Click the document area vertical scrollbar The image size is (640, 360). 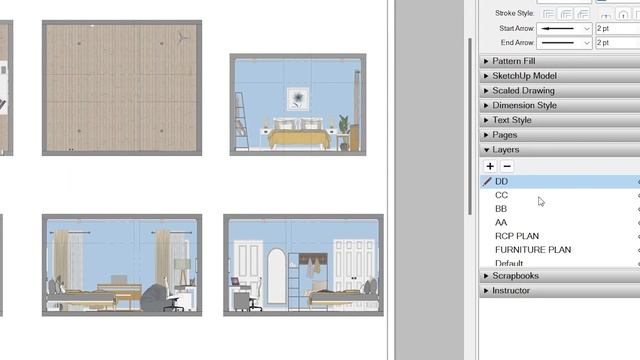coord(470,127)
